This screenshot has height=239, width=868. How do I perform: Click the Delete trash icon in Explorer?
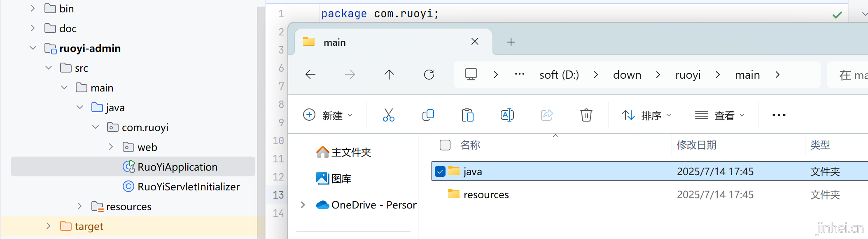tap(586, 115)
